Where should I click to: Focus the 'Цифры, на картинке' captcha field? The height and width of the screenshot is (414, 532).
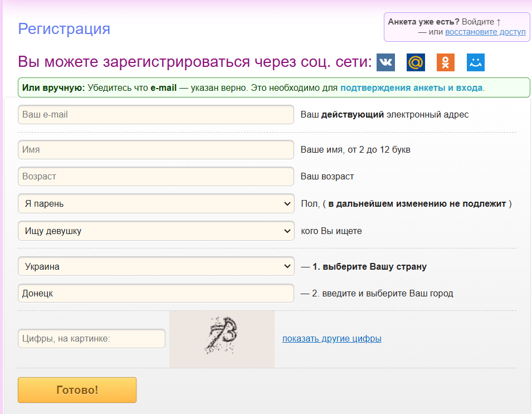[91, 338]
